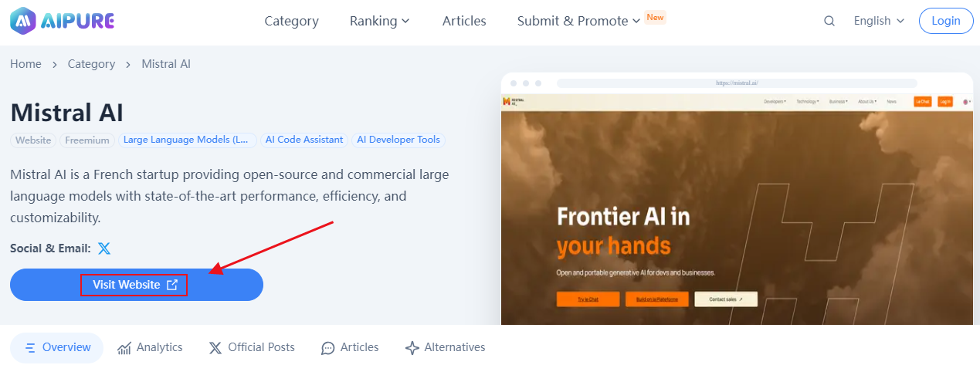The image size is (980, 365).
Task: Click the Articles chat bubble icon
Action: (x=328, y=348)
